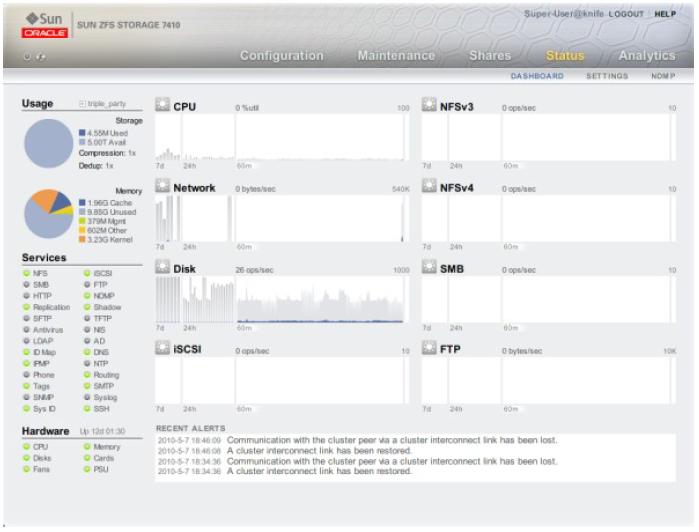The image size is (699, 532).
Task: Open the SNMP service link
Action: click(43, 397)
